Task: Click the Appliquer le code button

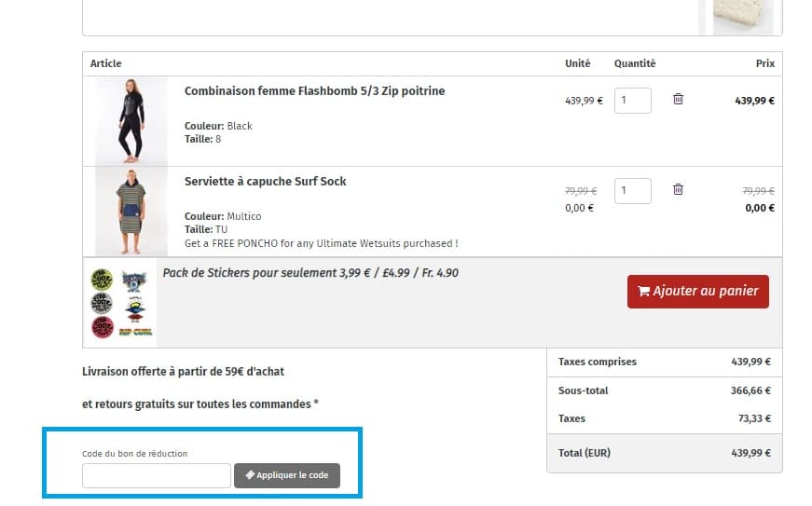Action: pos(287,475)
